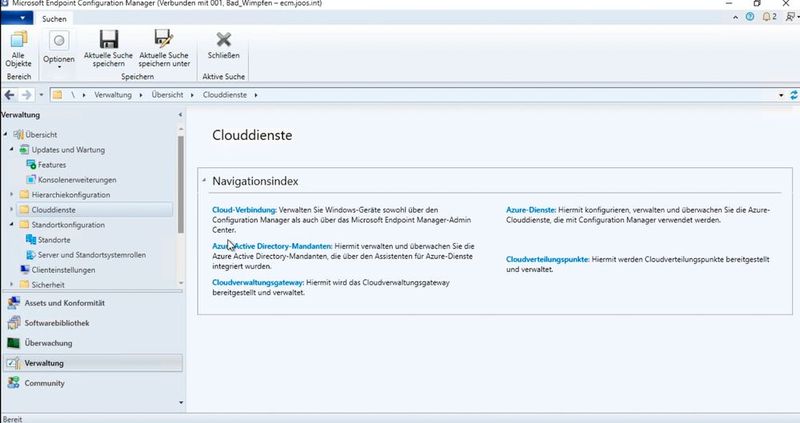Expand the Sicherheit node arrow

(x=12, y=284)
